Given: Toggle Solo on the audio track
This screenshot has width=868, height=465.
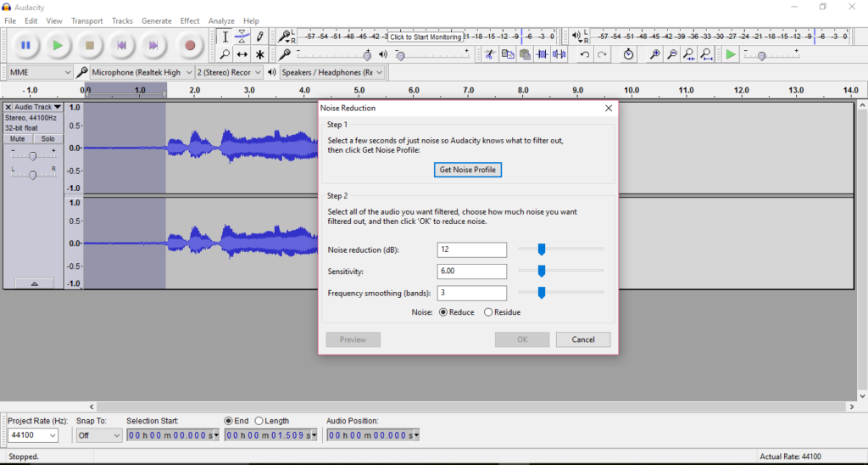Looking at the screenshot, I should [x=48, y=139].
